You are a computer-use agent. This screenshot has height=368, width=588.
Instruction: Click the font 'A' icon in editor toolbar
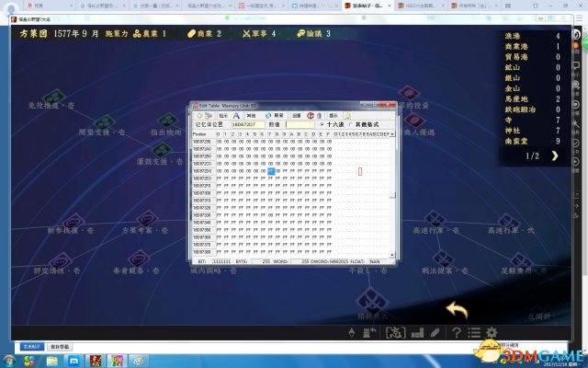[x=236, y=116]
